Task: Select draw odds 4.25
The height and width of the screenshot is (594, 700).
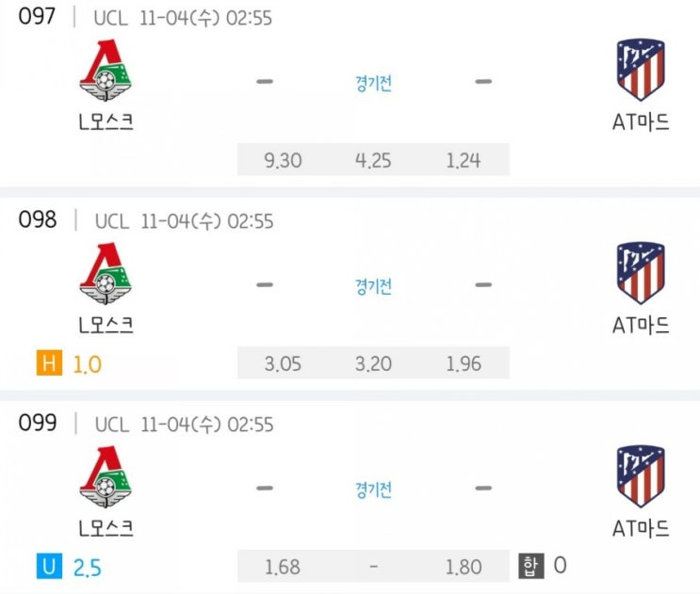Action: click(x=373, y=160)
